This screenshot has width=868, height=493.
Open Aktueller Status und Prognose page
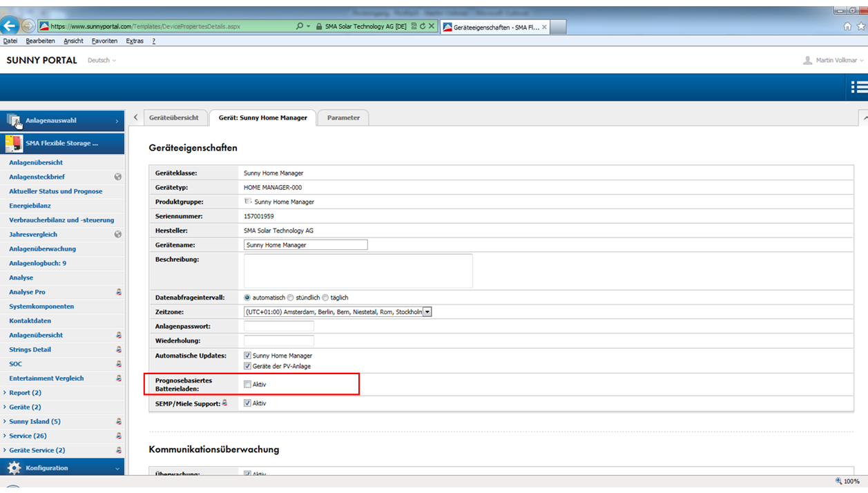coord(55,191)
